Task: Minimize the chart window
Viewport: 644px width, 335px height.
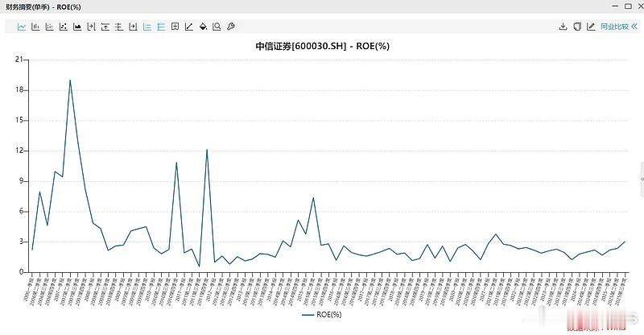Action: (x=615, y=6)
